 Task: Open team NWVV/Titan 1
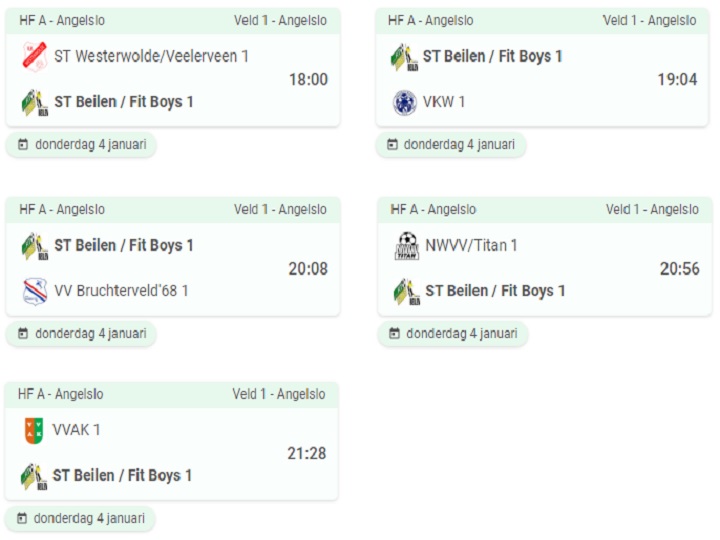tap(471, 246)
